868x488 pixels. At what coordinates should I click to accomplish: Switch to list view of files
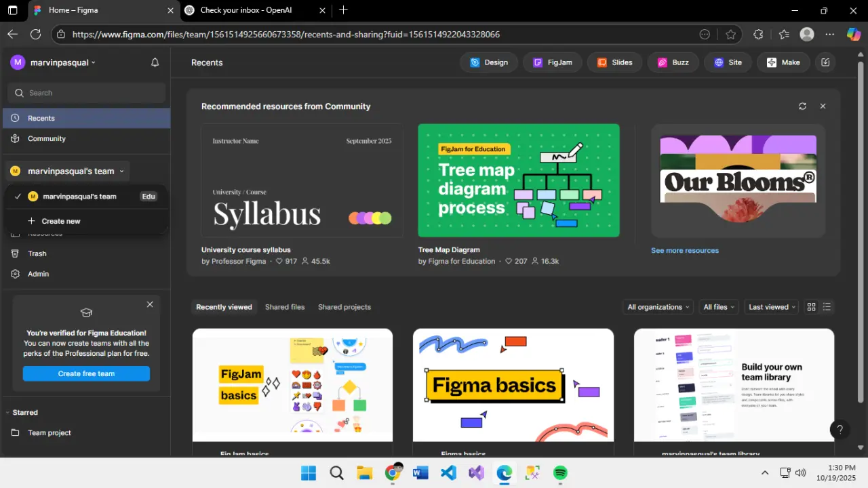pos(827,307)
